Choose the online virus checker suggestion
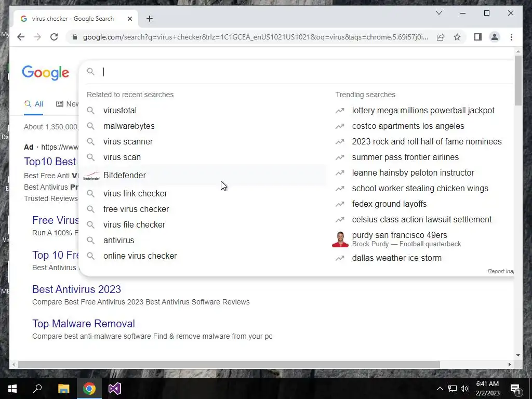The height and width of the screenshot is (399, 532). [204, 256]
